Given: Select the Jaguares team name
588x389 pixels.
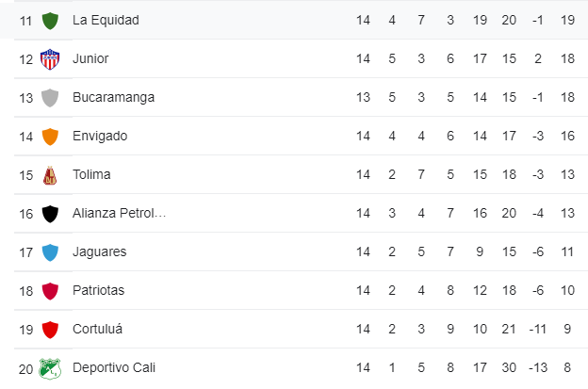Looking at the screenshot, I should click(x=99, y=251).
